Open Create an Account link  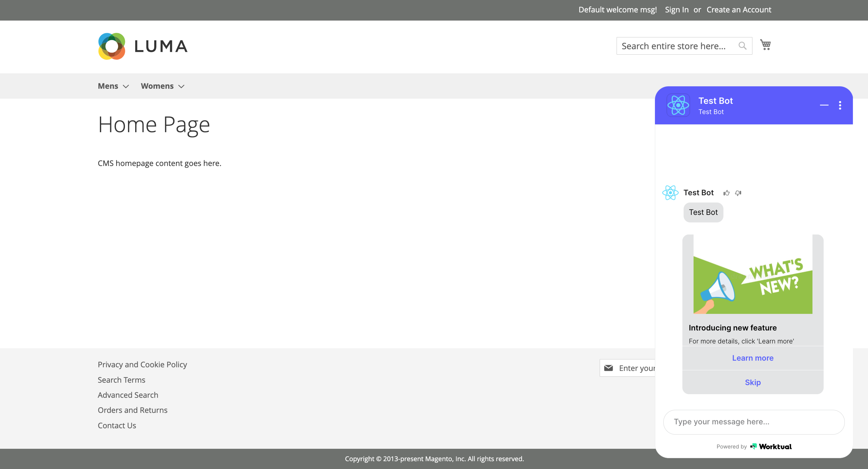[739, 10]
